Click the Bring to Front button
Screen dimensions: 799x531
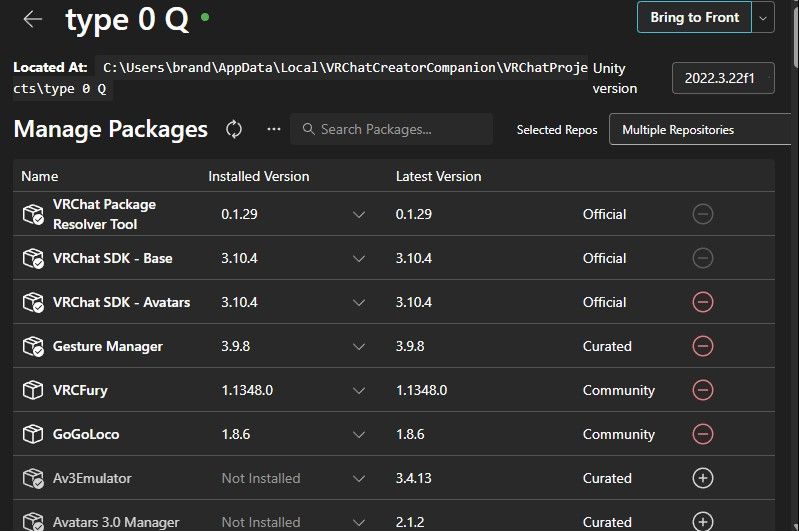click(x=695, y=17)
